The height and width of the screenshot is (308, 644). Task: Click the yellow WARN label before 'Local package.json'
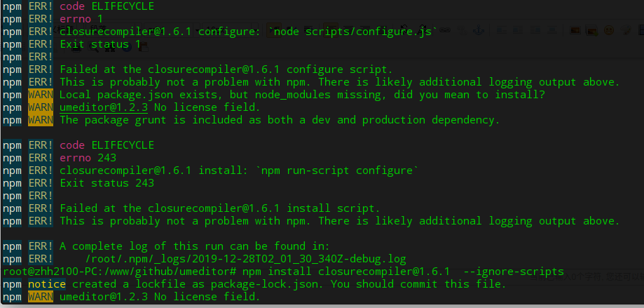(41, 95)
